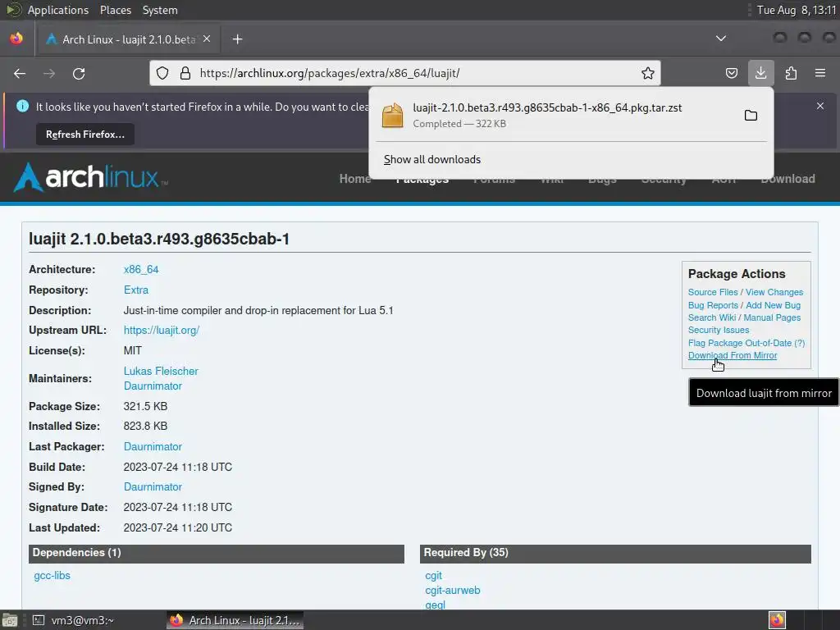The image size is (840, 630).
Task: Click Daurnimator next to Signed By
Action: [x=153, y=487]
